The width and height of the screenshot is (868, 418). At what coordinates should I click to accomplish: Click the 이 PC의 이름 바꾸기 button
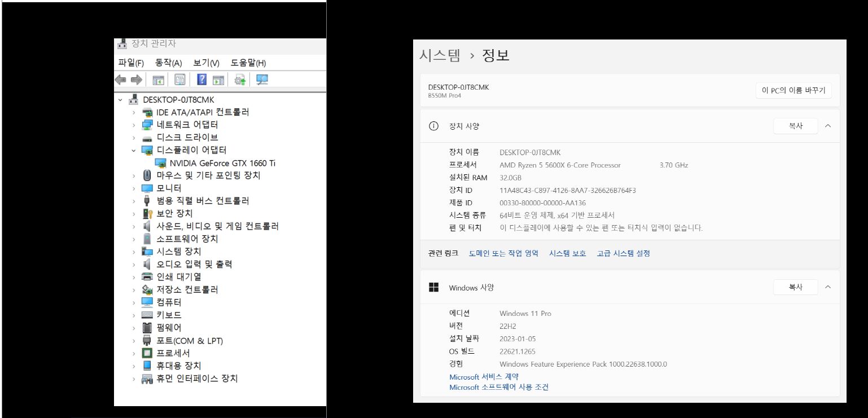click(794, 90)
